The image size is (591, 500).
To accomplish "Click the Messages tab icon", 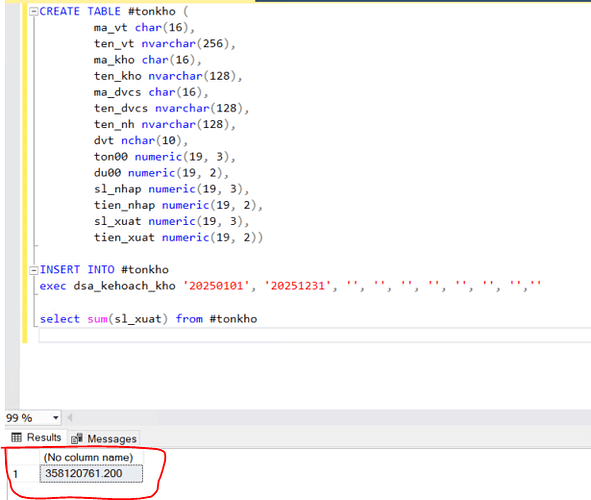I will (x=77, y=438).
